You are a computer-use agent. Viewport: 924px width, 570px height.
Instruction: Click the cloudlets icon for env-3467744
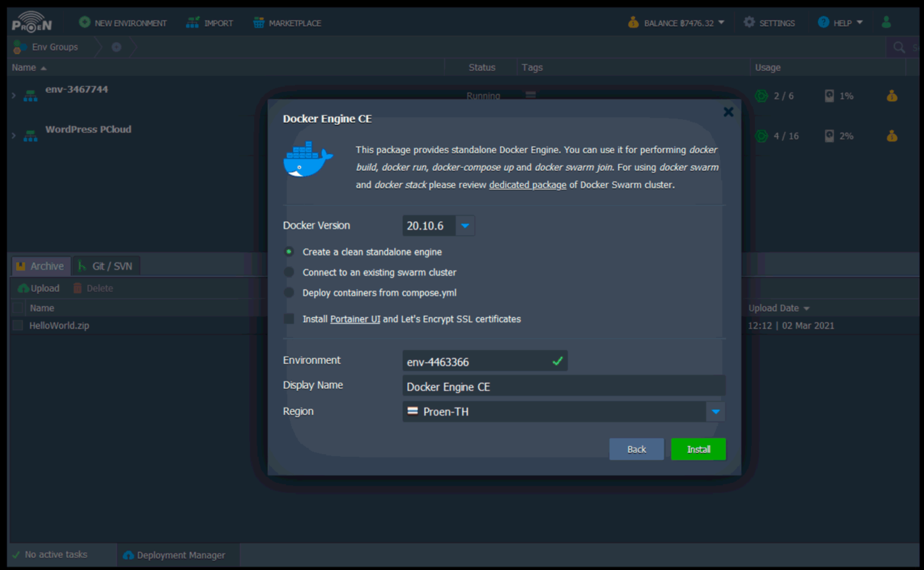[x=761, y=96]
